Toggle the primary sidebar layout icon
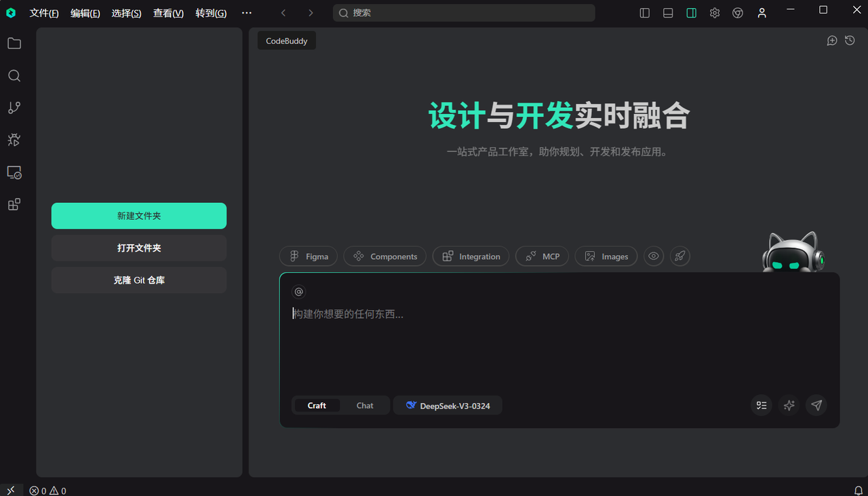868x496 pixels. (645, 13)
